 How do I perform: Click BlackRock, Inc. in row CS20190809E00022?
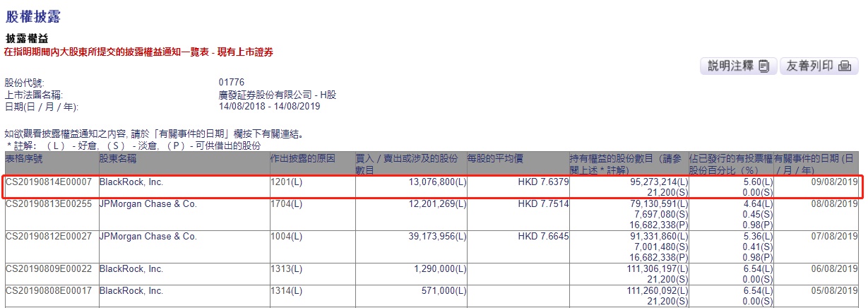pyautogui.click(x=131, y=269)
